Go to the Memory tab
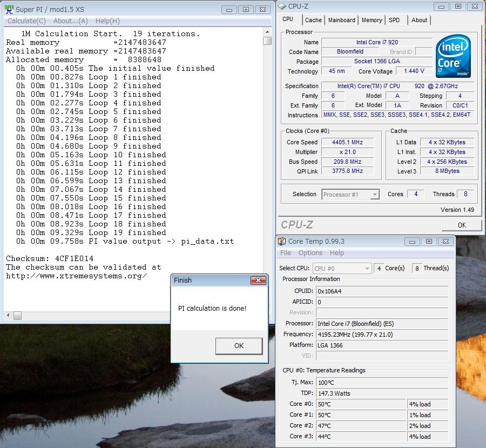The image size is (486, 448). 372,20
